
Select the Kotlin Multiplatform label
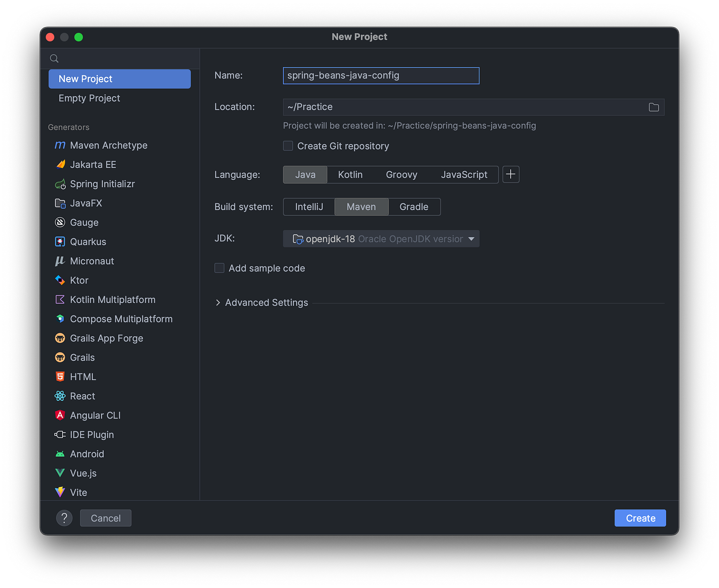[x=113, y=300]
